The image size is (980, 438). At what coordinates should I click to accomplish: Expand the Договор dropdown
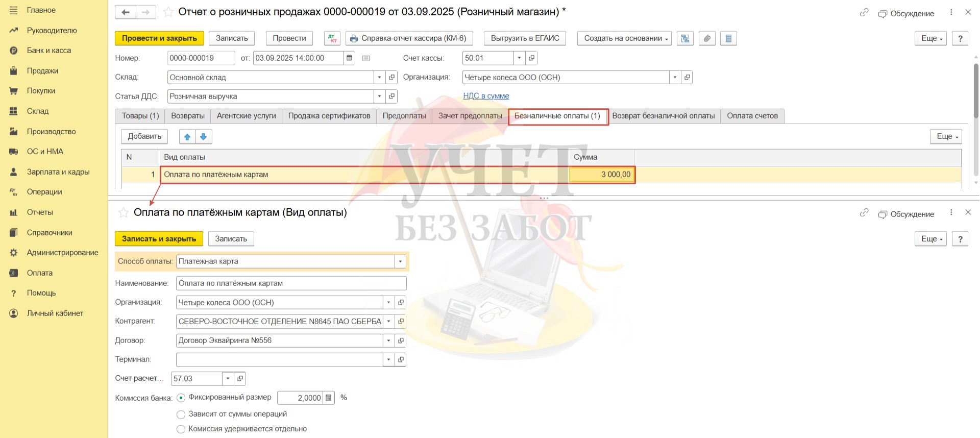pos(388,340)
